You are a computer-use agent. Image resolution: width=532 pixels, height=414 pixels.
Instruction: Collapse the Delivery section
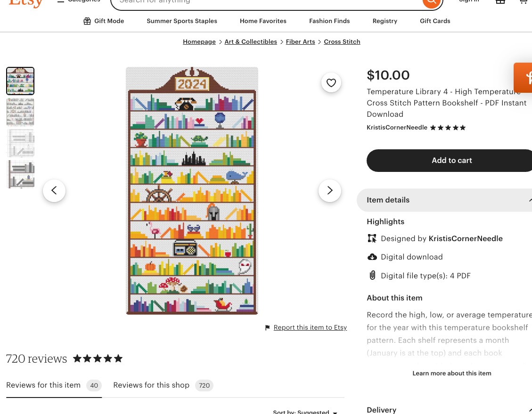530,410
